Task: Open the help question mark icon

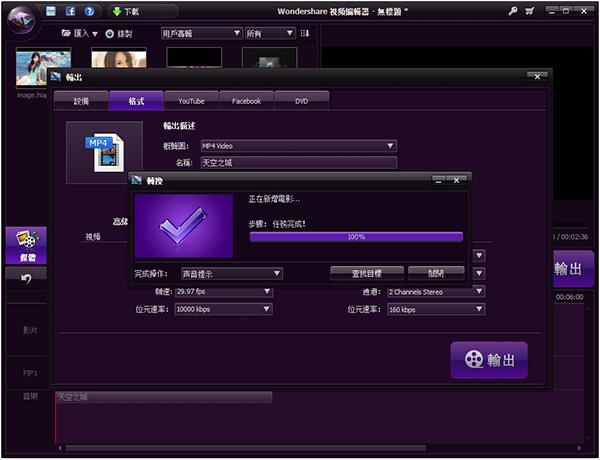Action: [x=90, y=11]
